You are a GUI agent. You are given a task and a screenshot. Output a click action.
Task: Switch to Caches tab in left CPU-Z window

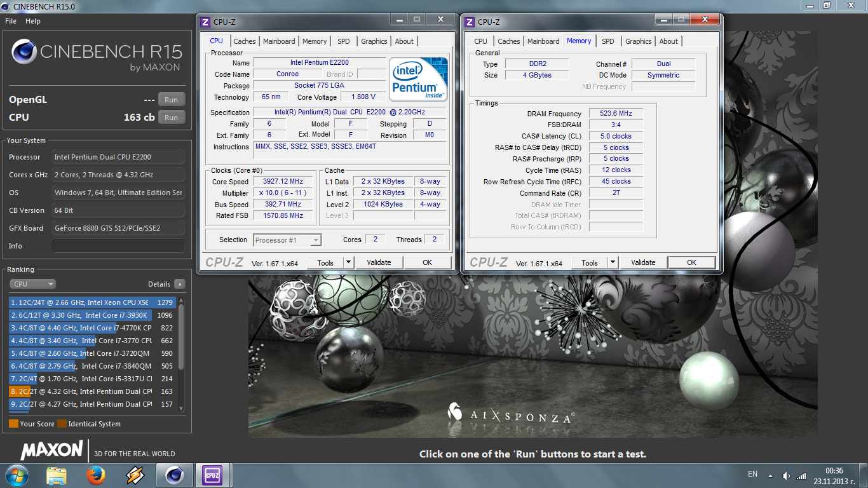(245, 41)
